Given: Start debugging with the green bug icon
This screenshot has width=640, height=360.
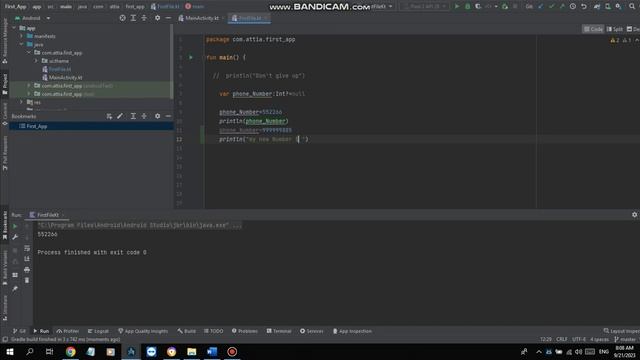Looking at the screenshot, I should pyautogui.click(x=468, y=7).
